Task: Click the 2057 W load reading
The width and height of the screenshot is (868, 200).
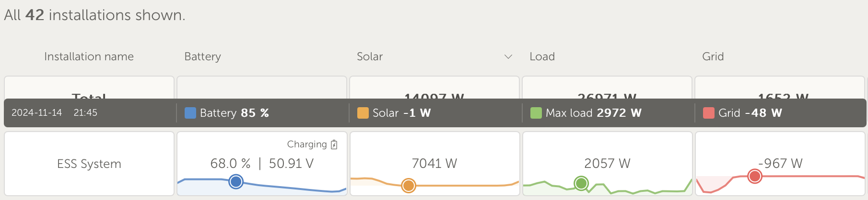Action: tap(607, 164)
